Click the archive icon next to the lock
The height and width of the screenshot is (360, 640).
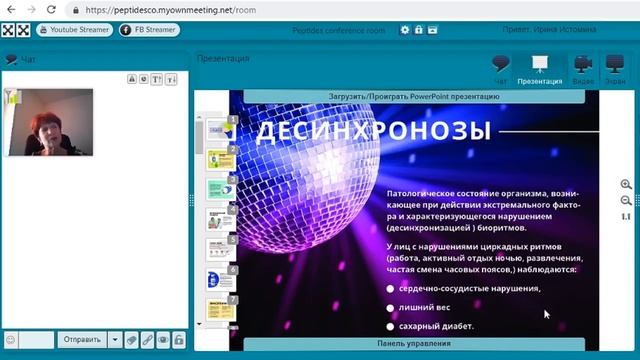[433, 30]
